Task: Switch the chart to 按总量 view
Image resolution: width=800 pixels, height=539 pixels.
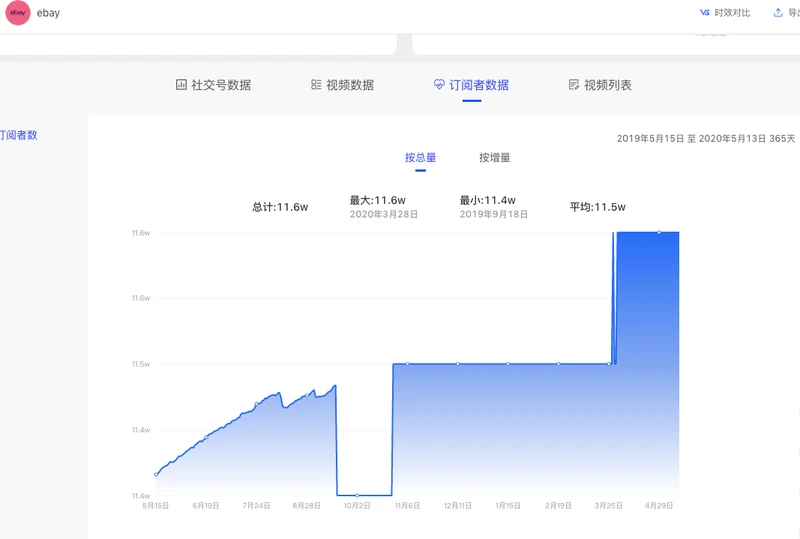Action: click(x=420, y=158)
